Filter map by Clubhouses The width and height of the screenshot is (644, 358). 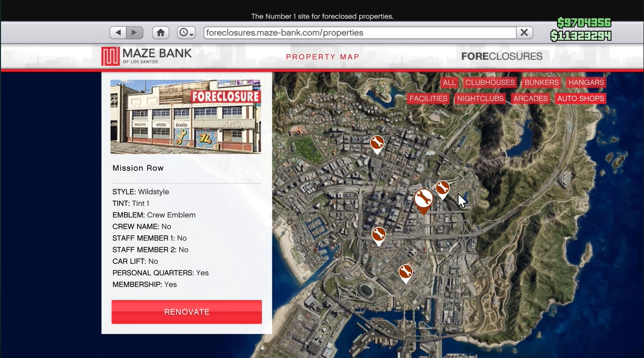click(x=490, y=83)
